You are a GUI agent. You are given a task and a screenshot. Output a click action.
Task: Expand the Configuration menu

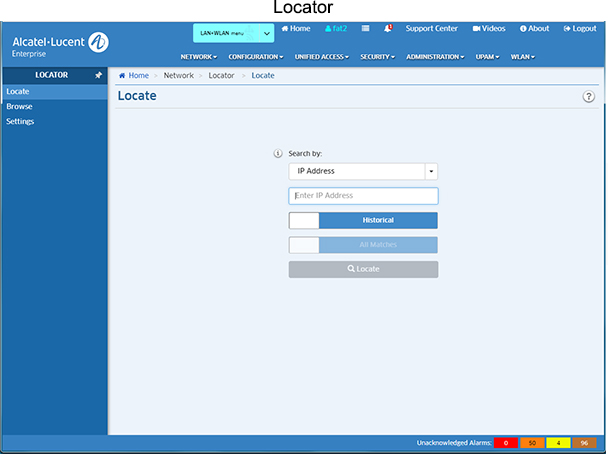pyautogui.click(x=255, y=57)
